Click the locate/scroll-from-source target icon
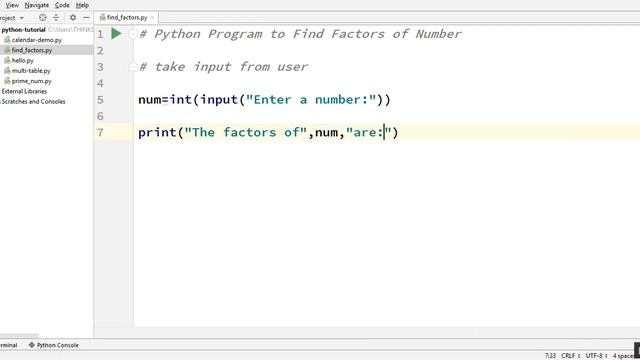640x360 pixels. pyautogui.click(x=42, y=18)
